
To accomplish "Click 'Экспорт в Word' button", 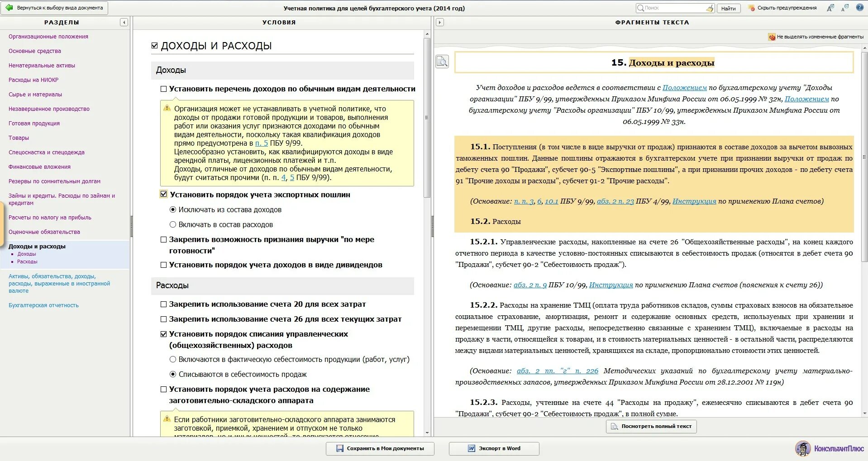I will (494, 448).
